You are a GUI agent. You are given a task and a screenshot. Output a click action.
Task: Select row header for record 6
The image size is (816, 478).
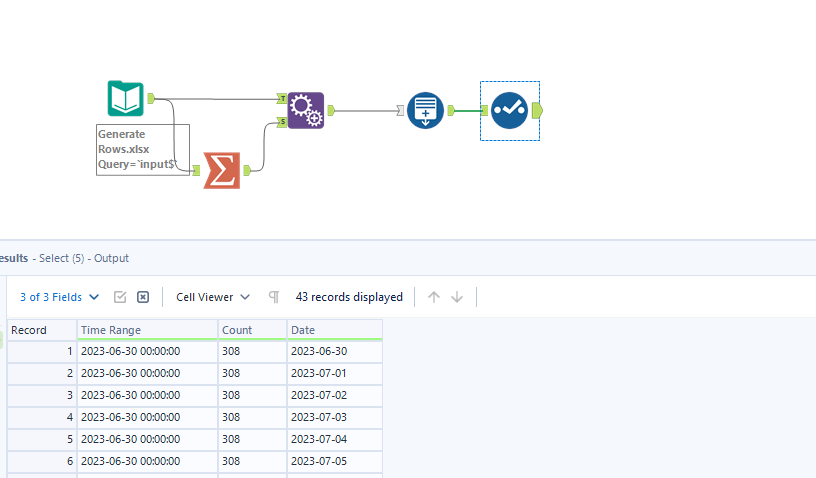[42, 461]
